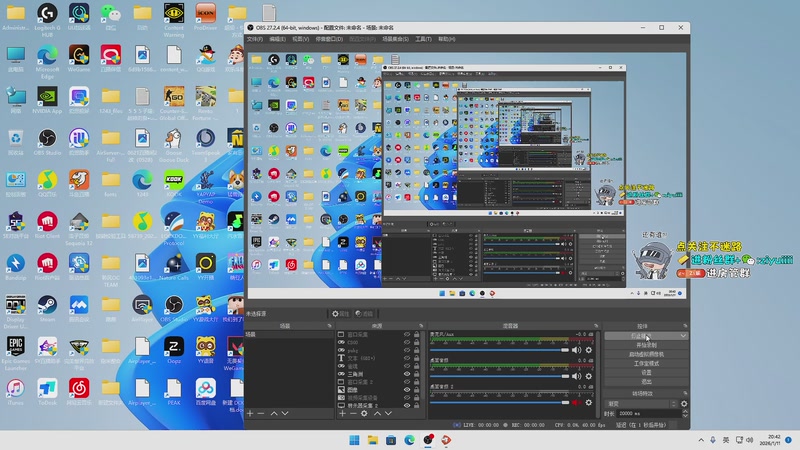This screenshot has height=450, width=800.
Task: Open the WeGame desktop icon
Action: pyautogui.click(x=79, y=59)
